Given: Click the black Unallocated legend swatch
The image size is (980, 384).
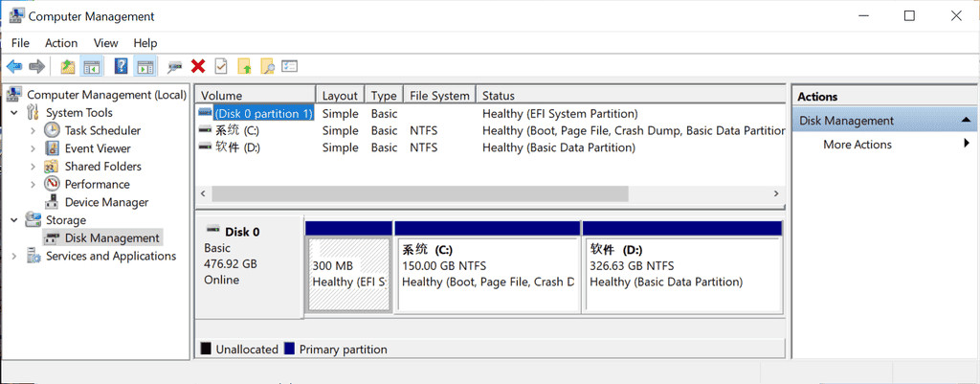Looking at the screenshot, I should [x=206, y=349].
